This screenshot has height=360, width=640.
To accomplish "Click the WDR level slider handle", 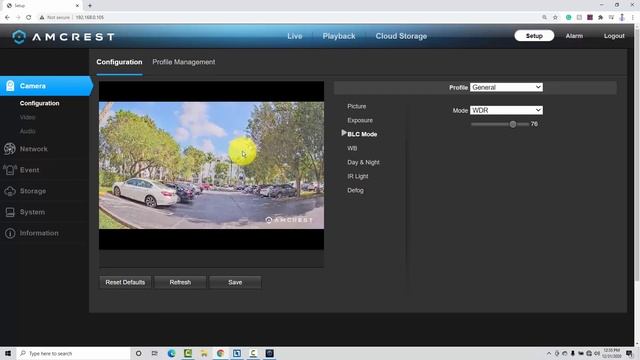I will click(513, 124).
